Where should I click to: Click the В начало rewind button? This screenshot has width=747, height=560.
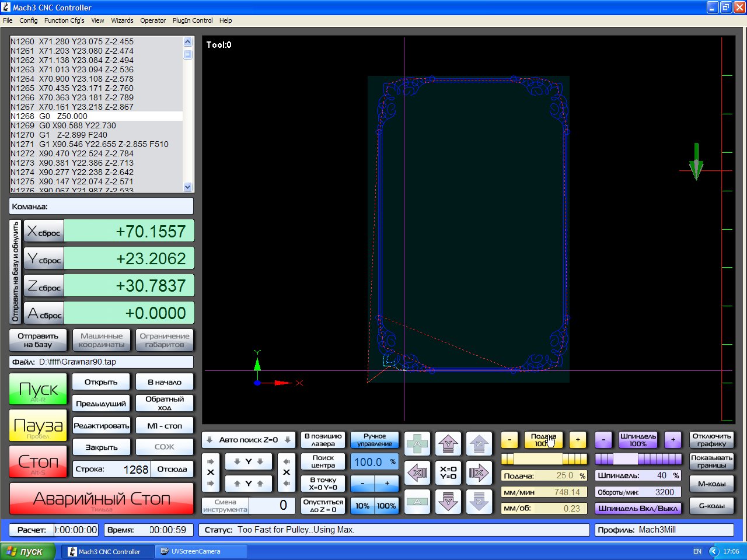click(165, 382)
